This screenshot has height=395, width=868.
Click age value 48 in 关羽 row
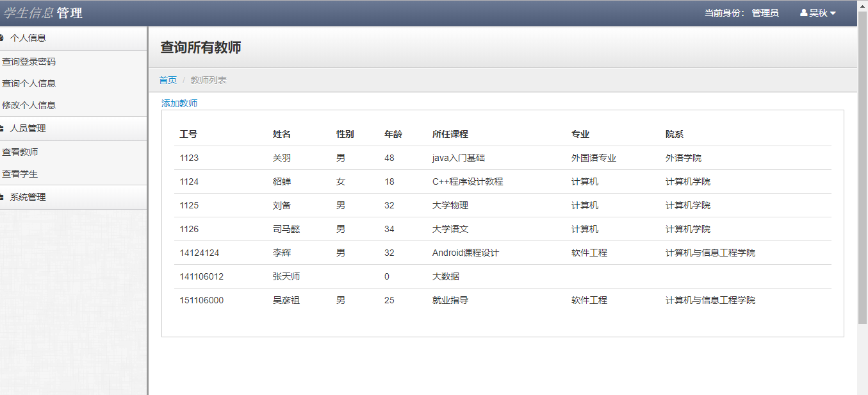click(x=389, y=158)
